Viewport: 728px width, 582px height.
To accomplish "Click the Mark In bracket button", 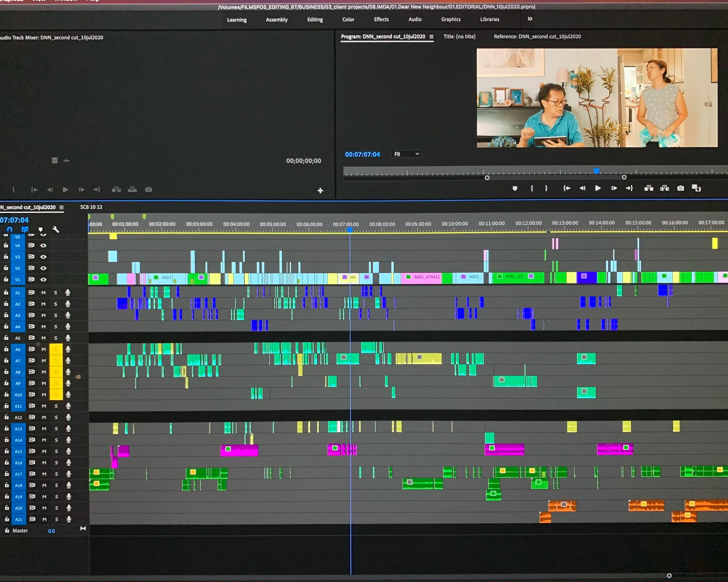I will [532, 188].
